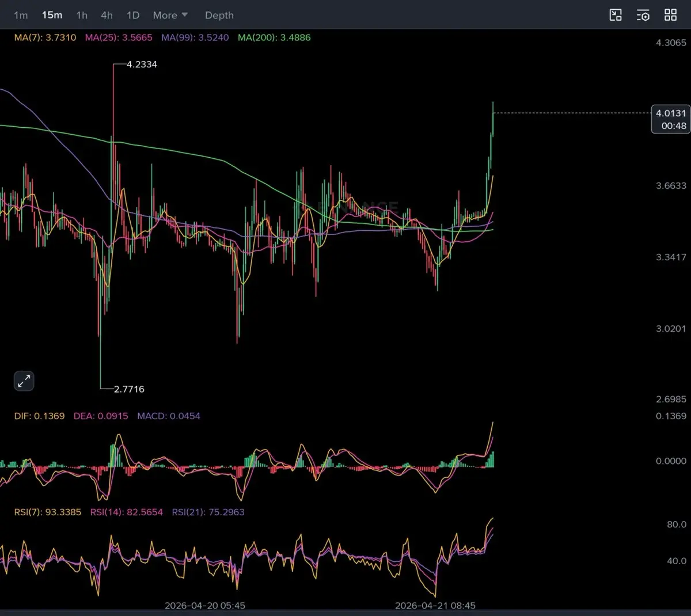Select the 15m interval tab
Viewport: 691px width, 616px height.
52,16
